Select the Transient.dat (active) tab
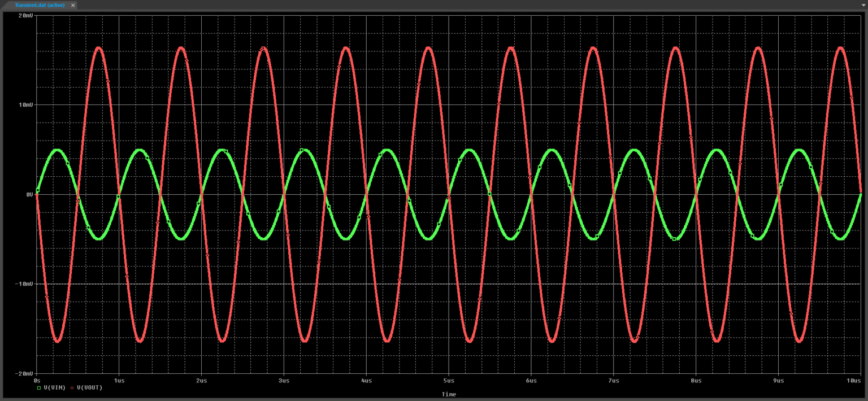The image size is (868, 401). point(38,5)
